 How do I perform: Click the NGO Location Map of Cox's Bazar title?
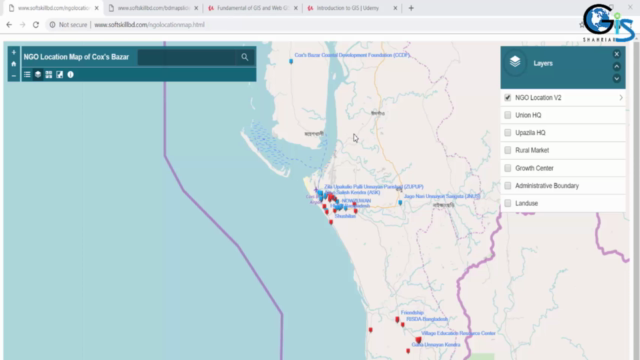(x=76, y=57)
